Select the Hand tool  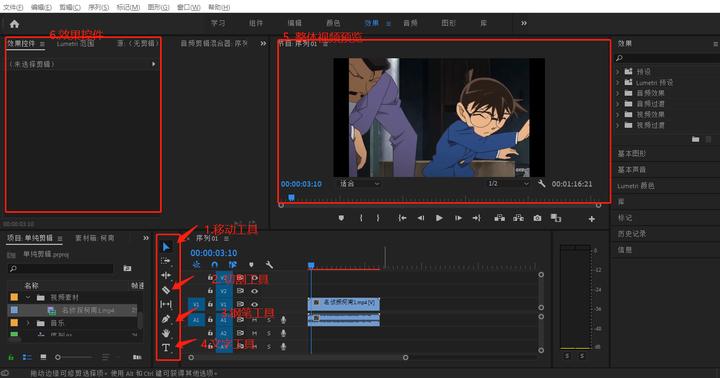pos(166,333)
